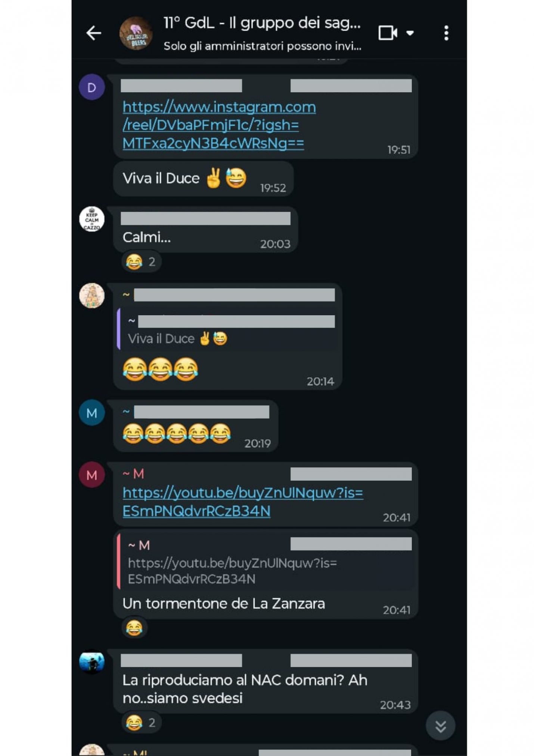This screenshot has height=756, width=534.
Task: Open the Delirium Beers group profile picture
Action: click(136, 33)
